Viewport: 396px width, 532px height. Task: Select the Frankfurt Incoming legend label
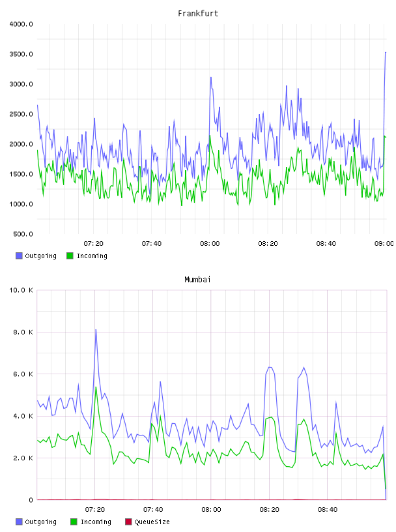[x=92, y=256]
